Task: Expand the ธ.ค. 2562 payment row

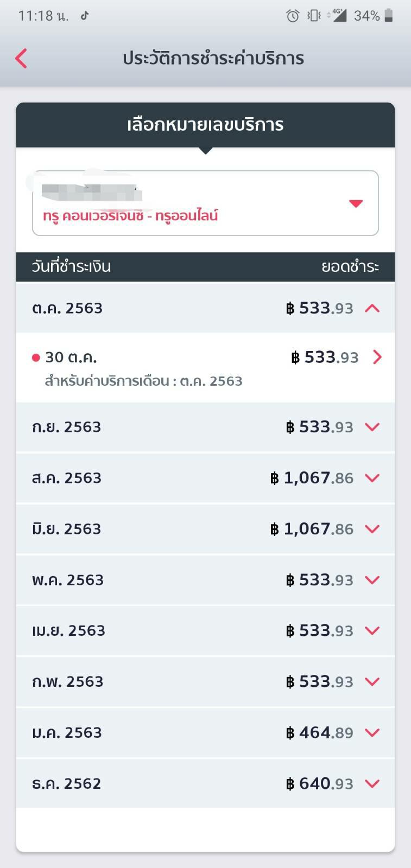Action: click(x=372, y=783)
